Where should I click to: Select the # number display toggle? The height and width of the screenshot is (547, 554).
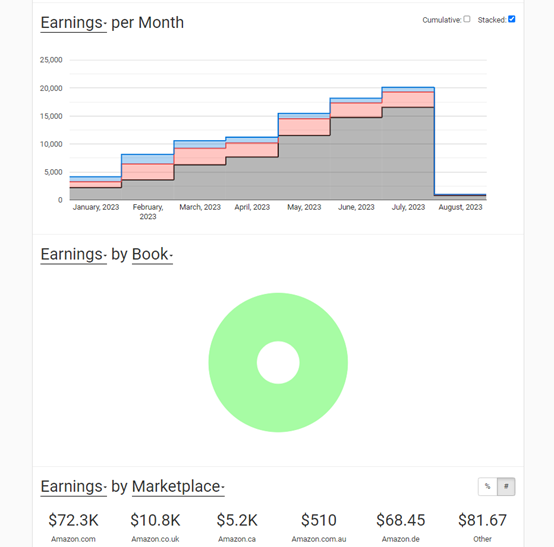(506, 487)
